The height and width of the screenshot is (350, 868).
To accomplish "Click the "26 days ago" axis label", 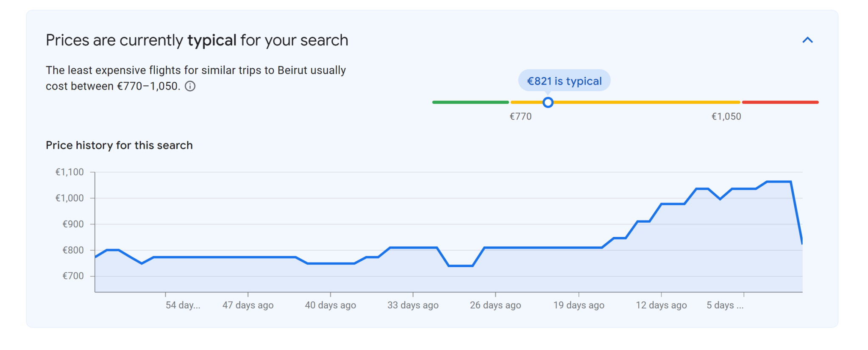I will (x=495, y=305).
